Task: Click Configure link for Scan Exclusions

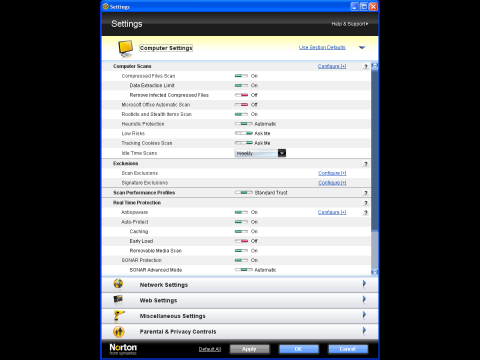Action: 332,173
